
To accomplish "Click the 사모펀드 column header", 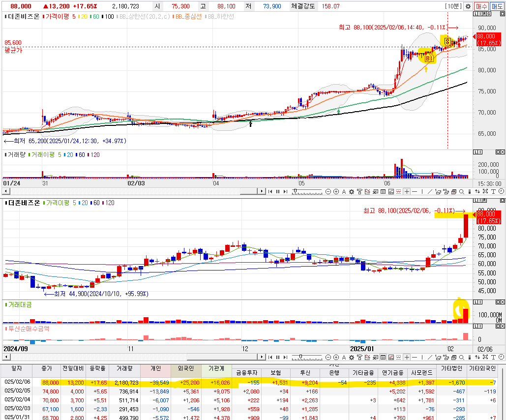I will [421, 373].
